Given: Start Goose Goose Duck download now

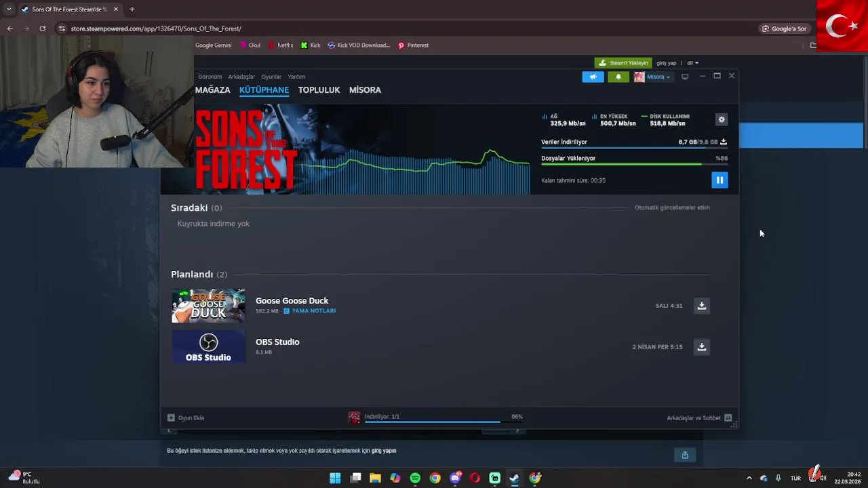Looking at the screenshot, I should click(702, 306).
